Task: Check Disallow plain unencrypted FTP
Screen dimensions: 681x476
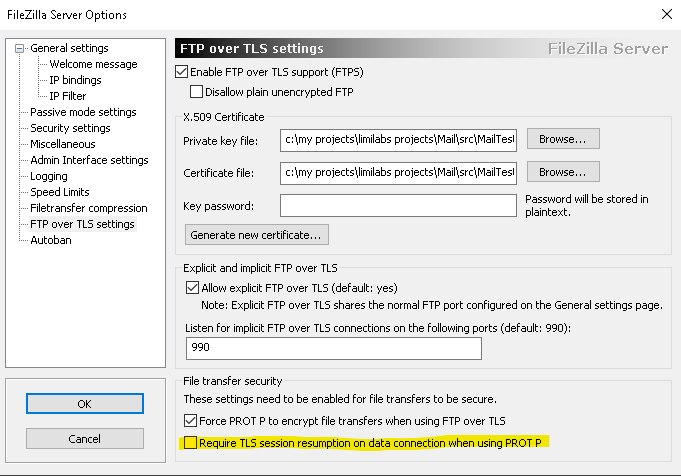Action: (196, 92)
